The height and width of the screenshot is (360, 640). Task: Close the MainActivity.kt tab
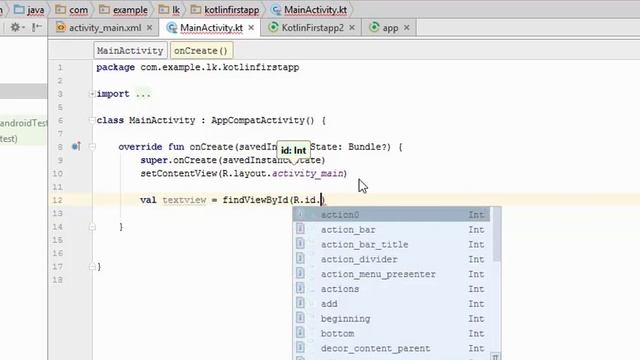click(x=251, y=28)
